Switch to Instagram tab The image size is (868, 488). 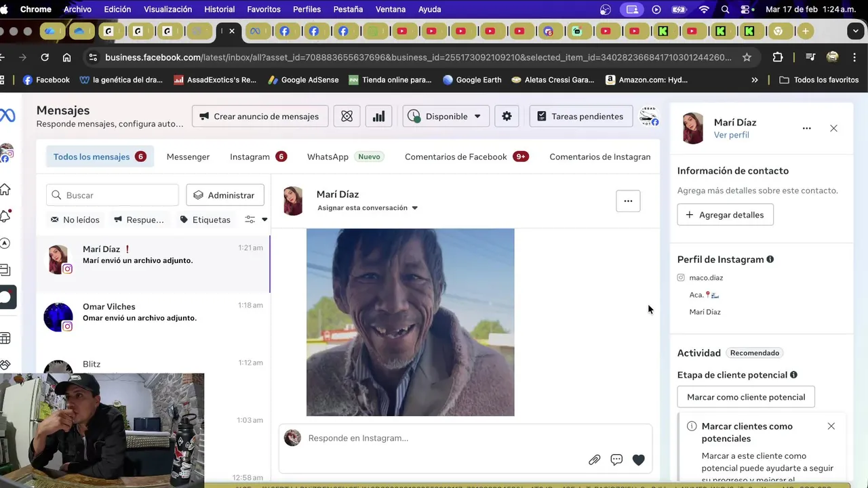pos(258,157)
